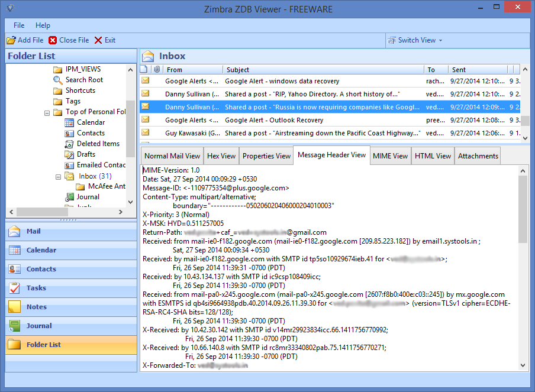Viewport: 535px width, 392px height.
Task: Click the down arrow of folder list scrollbar
Action: click(130, 202)
